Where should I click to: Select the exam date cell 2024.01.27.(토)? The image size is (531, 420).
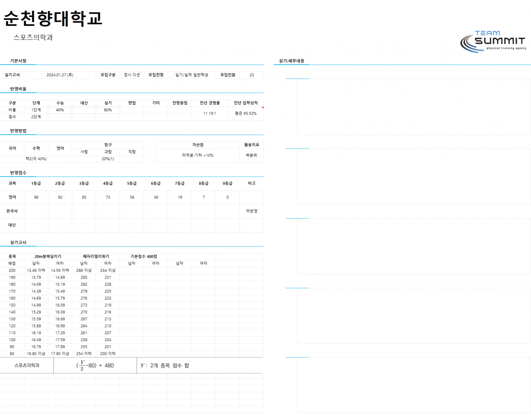60,75
